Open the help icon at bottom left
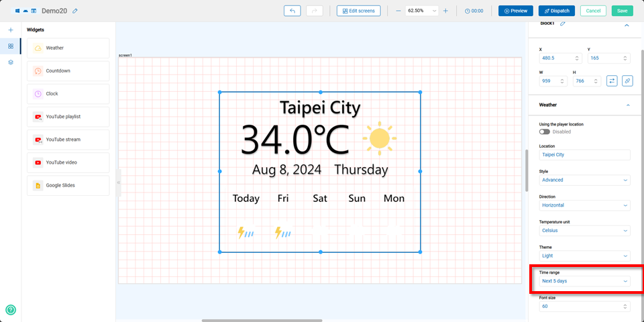The image size is (644, 322). [x=11, y=309]
